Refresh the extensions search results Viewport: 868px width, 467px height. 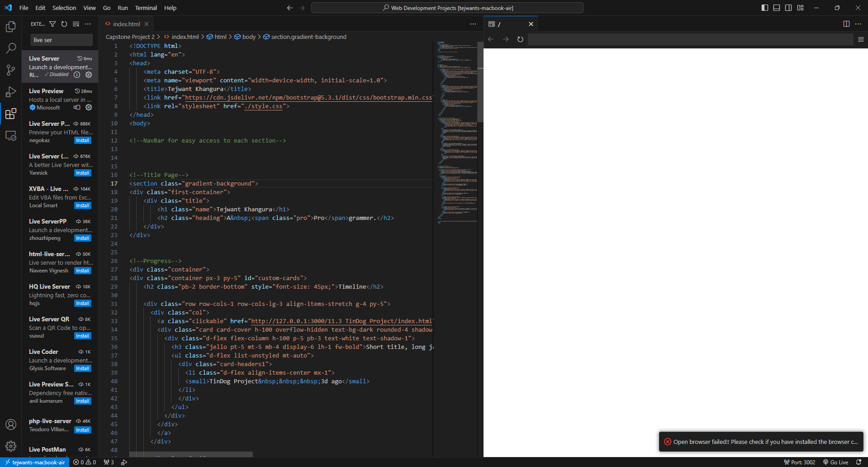(64, 24)
